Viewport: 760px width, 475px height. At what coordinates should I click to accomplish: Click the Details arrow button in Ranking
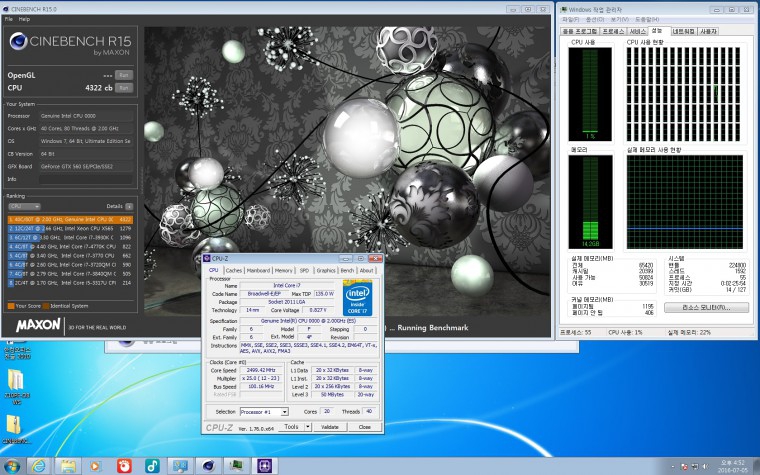(x=129, y=206)
